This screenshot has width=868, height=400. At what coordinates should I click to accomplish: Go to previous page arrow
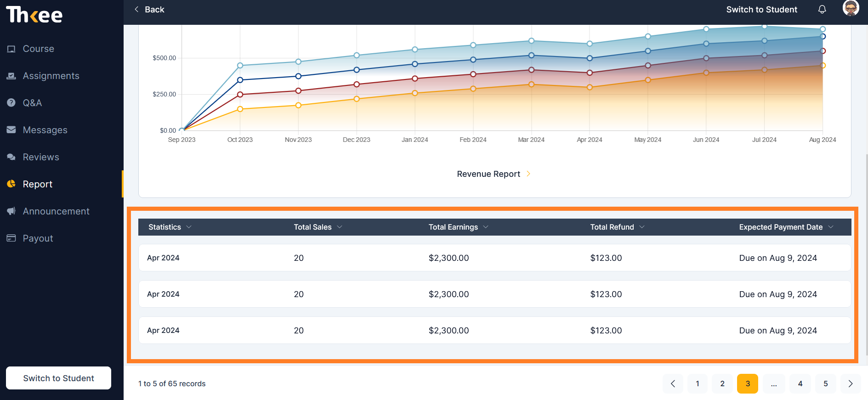pyautogui.click(x=673, y=383)
